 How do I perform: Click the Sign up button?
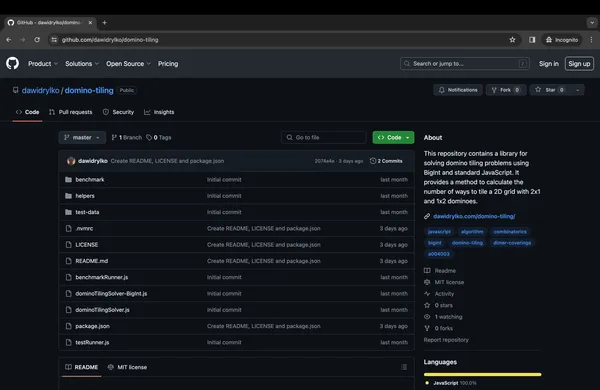(579, 64)
